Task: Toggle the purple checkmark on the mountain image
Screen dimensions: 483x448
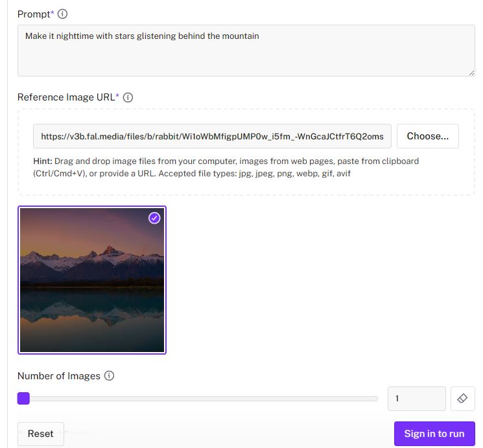Action: (x=154, y=218)
